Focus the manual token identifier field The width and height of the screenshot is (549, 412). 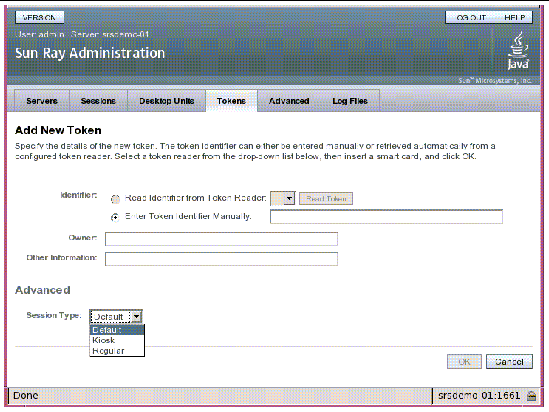[x=386, y=216]
